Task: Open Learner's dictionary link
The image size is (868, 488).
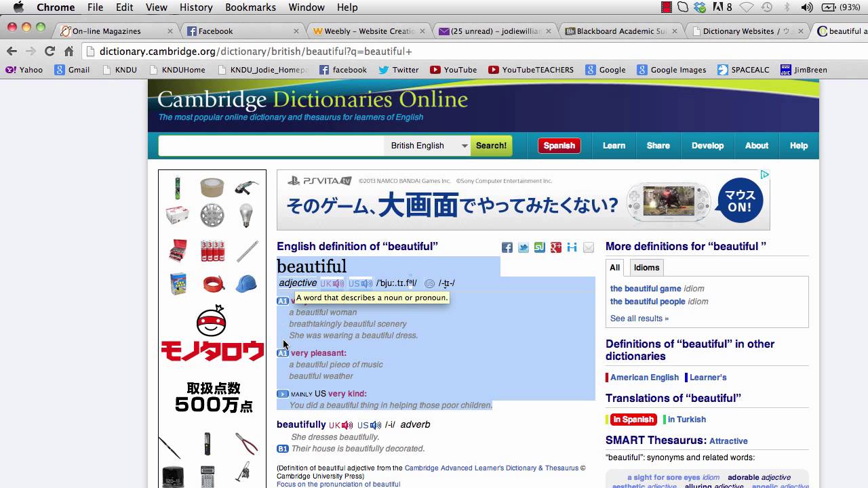Action: [x=708, y=378]
